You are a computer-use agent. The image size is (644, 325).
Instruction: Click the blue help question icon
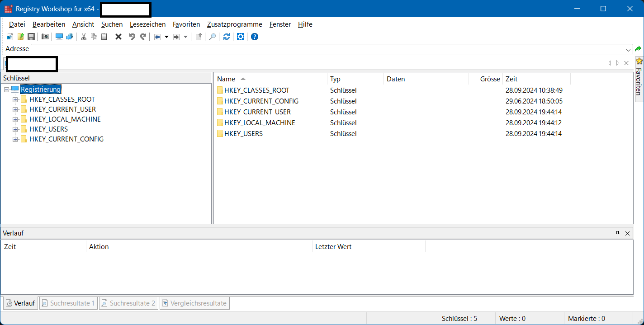click(x=255, y=37)
